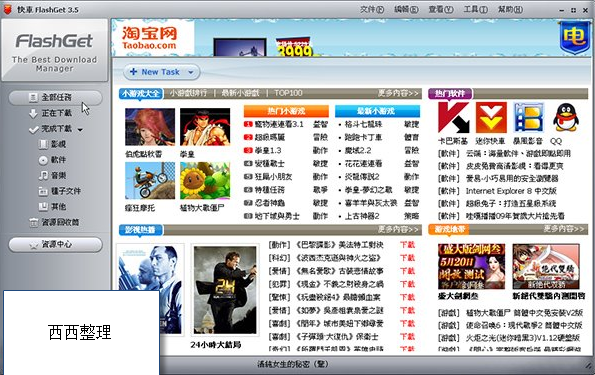Collapse the 完成下載 category arrow
Image resolution: width=595 pixels, height=375 pixels.
[x=80, y=129]
